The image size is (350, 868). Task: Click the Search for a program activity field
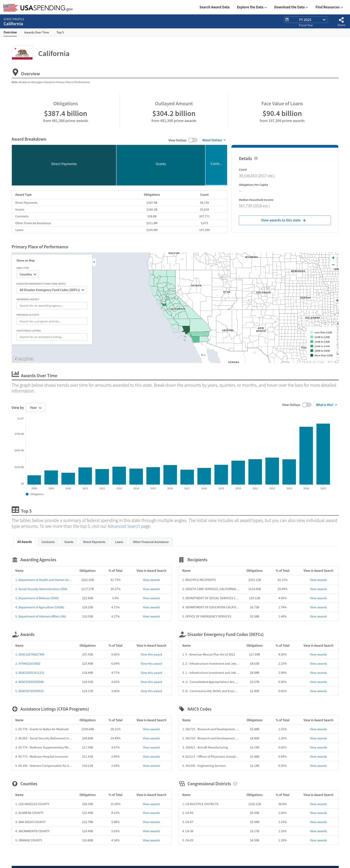coord(52,321)
